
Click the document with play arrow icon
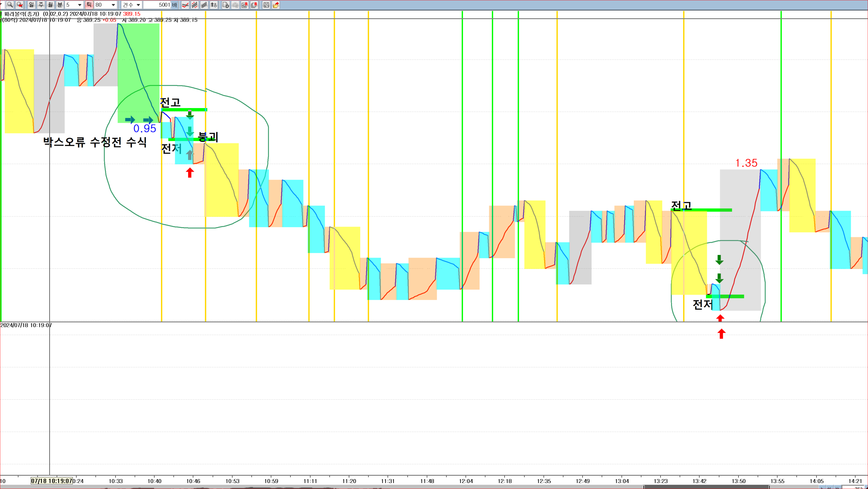[226, 5]
